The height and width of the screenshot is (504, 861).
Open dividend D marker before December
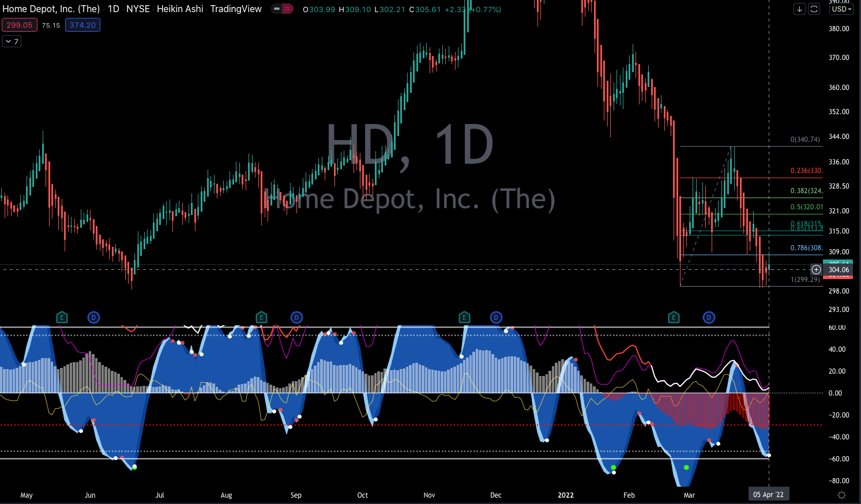click(x=496, y=317)
